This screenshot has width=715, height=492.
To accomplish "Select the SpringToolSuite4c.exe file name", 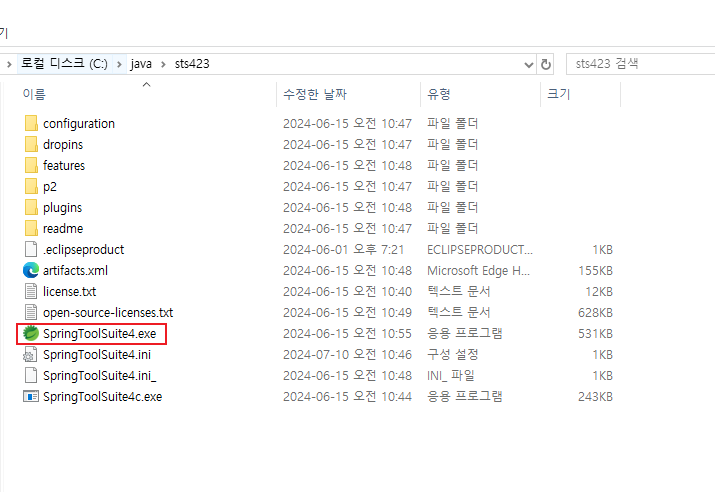I will [x=103, y=397].
